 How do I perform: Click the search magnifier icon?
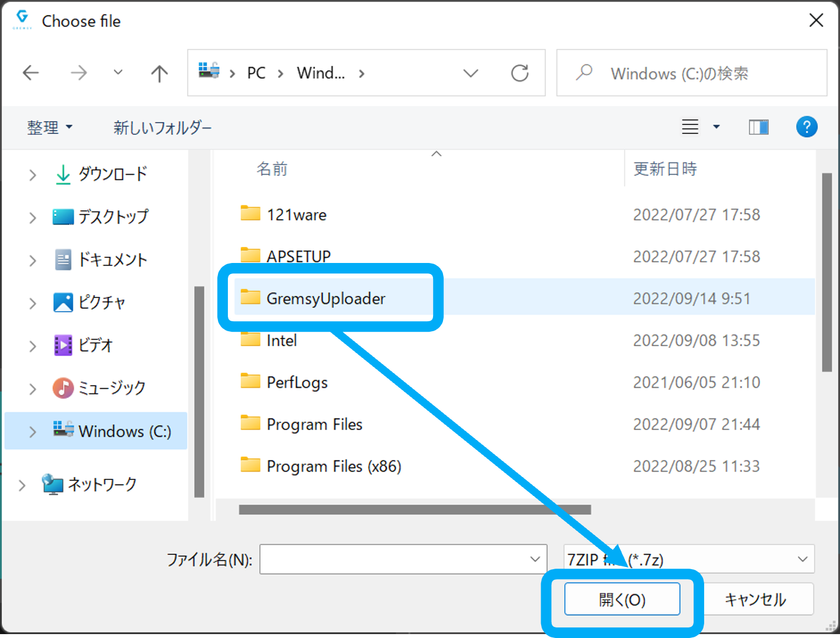[x=584, y=73]
